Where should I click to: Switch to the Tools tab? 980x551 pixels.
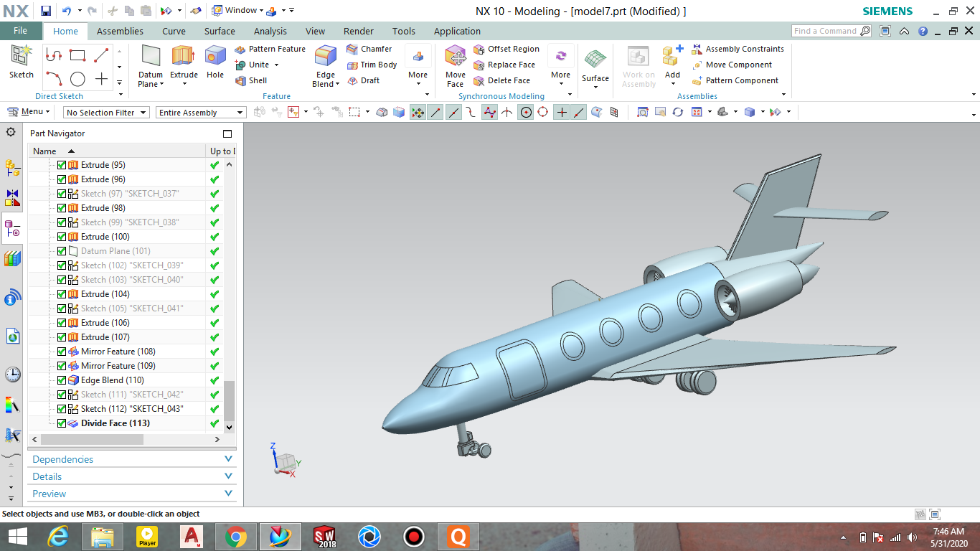click(404, 31)
